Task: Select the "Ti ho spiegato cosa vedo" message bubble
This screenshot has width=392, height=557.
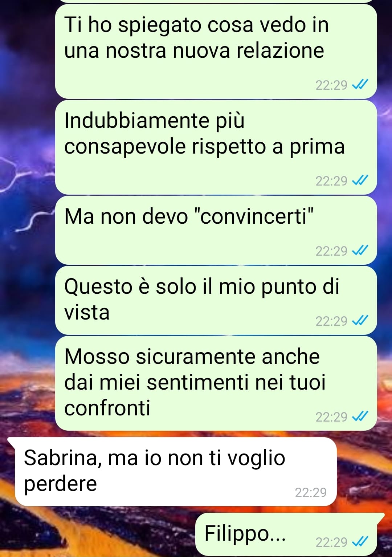Action: [x=216, y=52]
